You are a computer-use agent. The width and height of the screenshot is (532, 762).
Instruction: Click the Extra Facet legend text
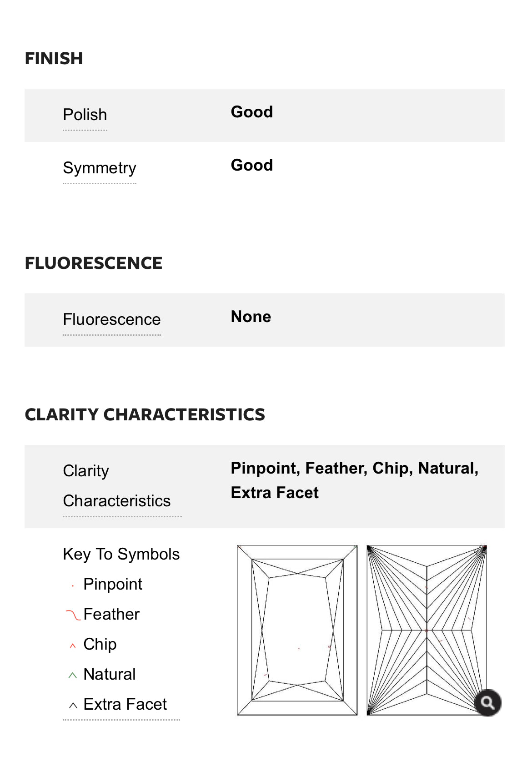tap(125, 704)
